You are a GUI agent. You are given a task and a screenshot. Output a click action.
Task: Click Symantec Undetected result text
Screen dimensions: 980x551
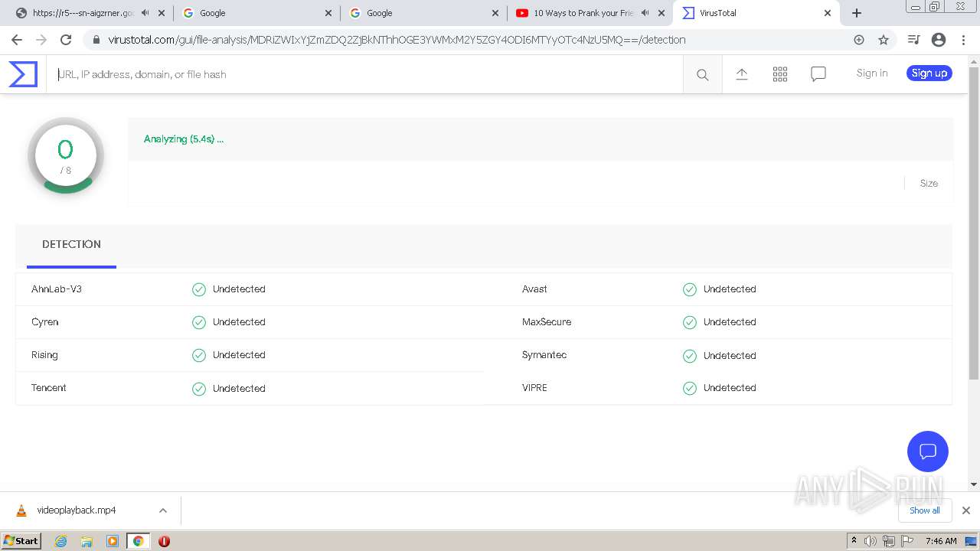click(730, 356)
